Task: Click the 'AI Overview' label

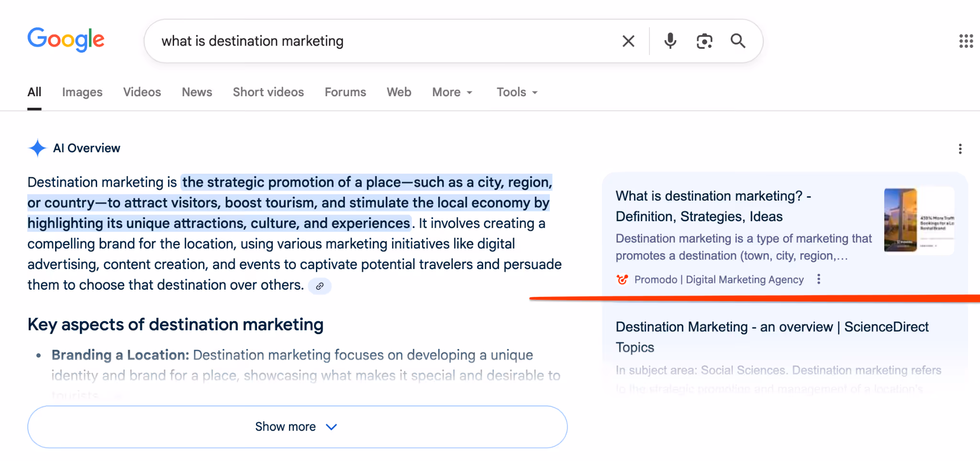Action: click(x=87, y=148)
